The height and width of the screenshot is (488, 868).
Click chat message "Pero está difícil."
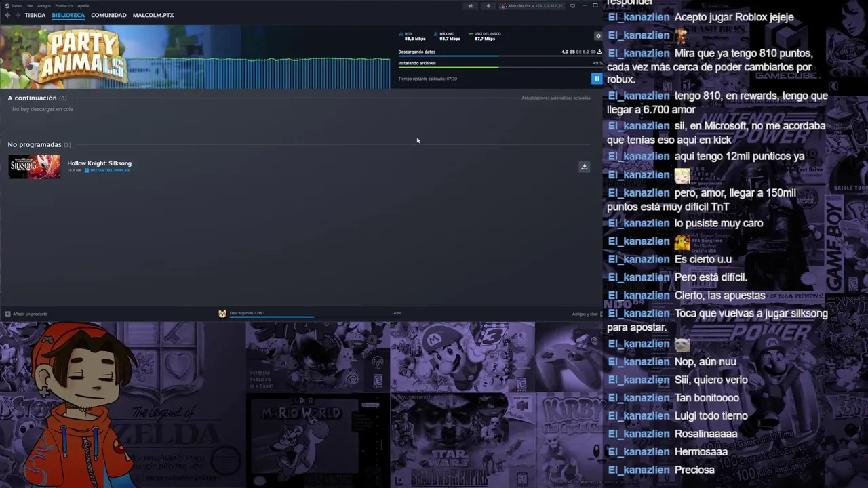click(711, 277)
